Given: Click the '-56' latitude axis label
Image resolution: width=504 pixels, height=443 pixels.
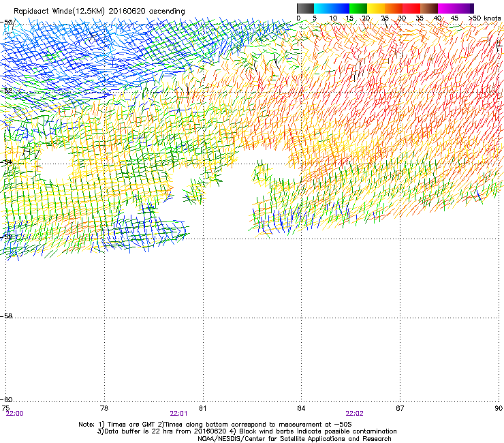Looking at the screenshot, I should coord(6,236).
